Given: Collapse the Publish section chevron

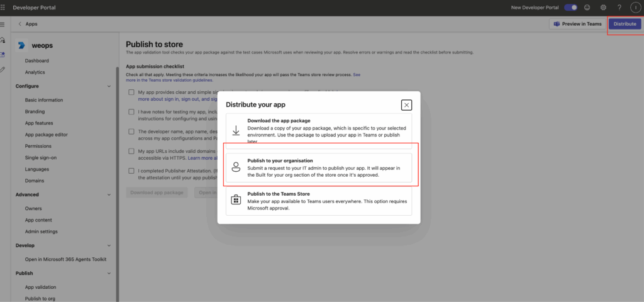Looking at the screenshot, I should pyautogui.click(x=109, y=273).
